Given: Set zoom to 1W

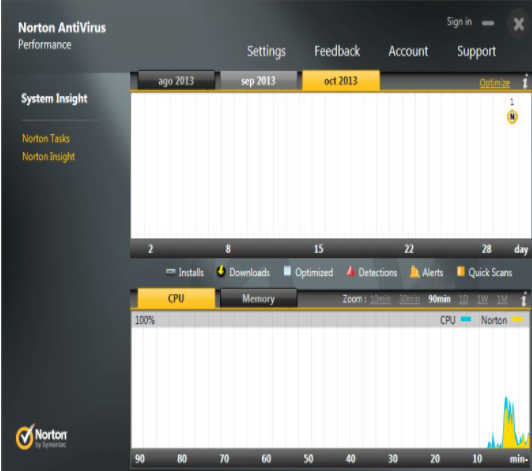Looking at the screenshot, I should (482, 299).
